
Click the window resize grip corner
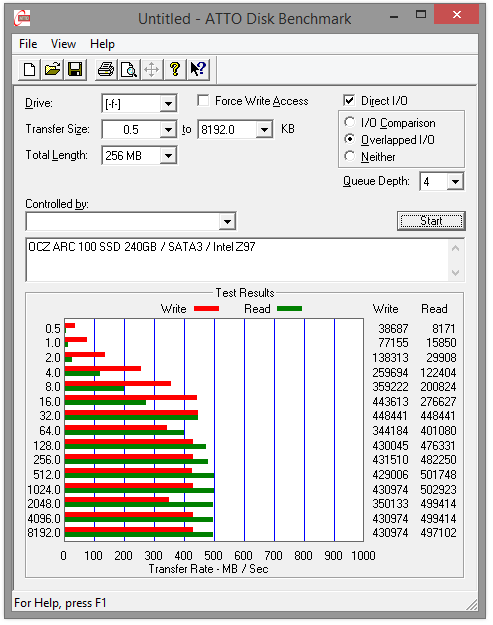(472, 605)
